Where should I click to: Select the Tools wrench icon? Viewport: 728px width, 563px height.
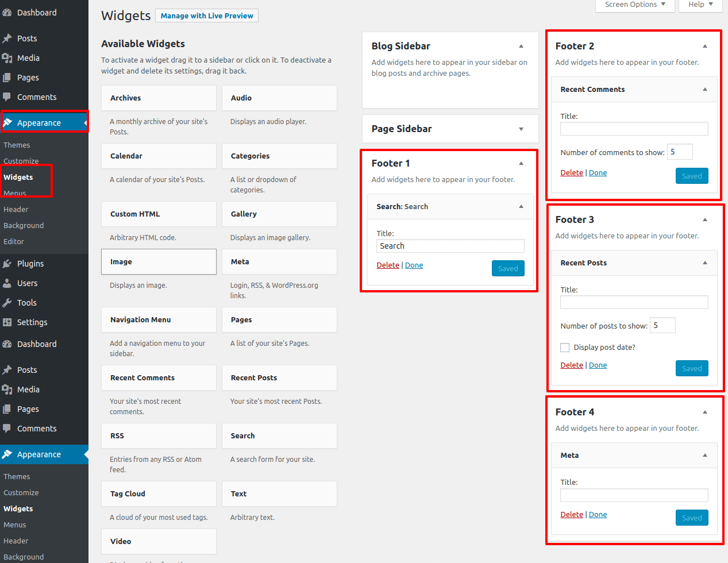pos(8,302)
